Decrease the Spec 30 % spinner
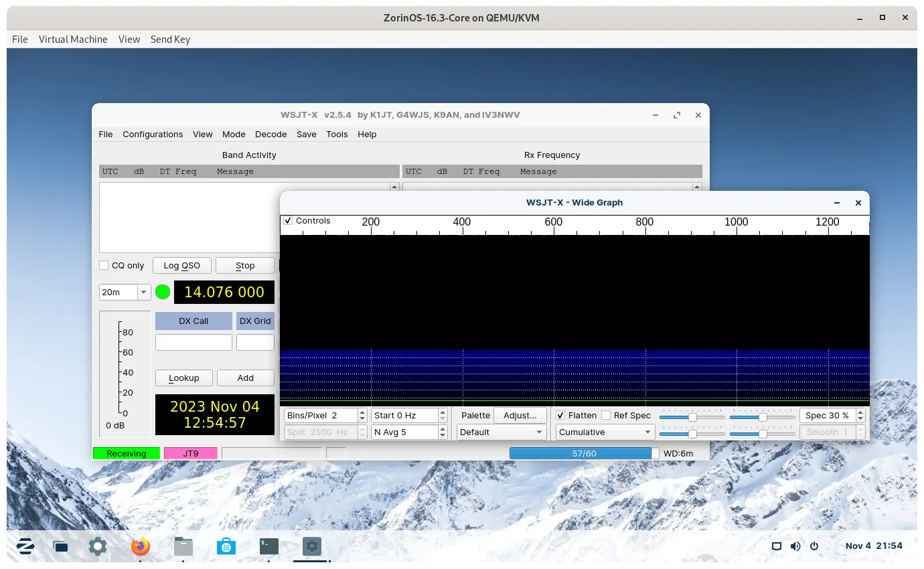This screenshot has width=924, height=569. point(860,419)
